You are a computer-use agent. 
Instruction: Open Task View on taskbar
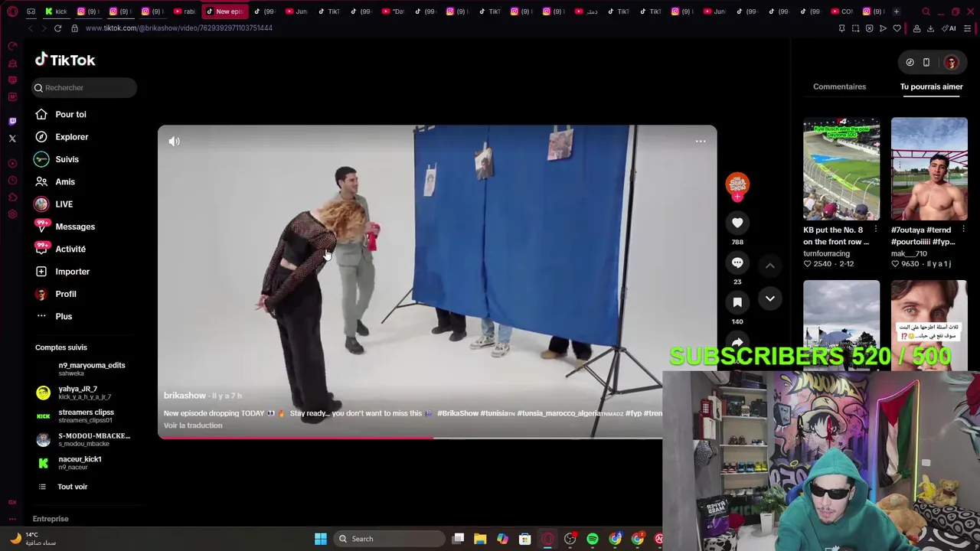tap(458, 539)
